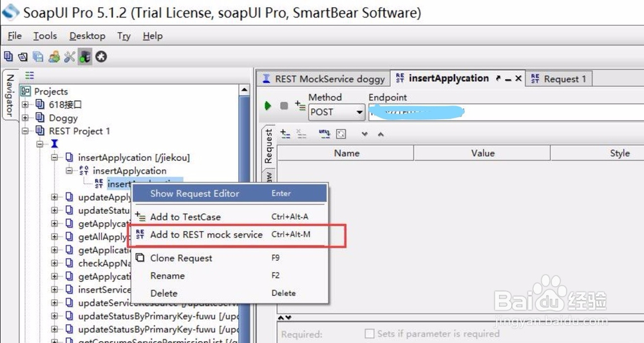The image size is (644, 343).
Task: Click the clear parameter values icon
Action: pos(341,134)
